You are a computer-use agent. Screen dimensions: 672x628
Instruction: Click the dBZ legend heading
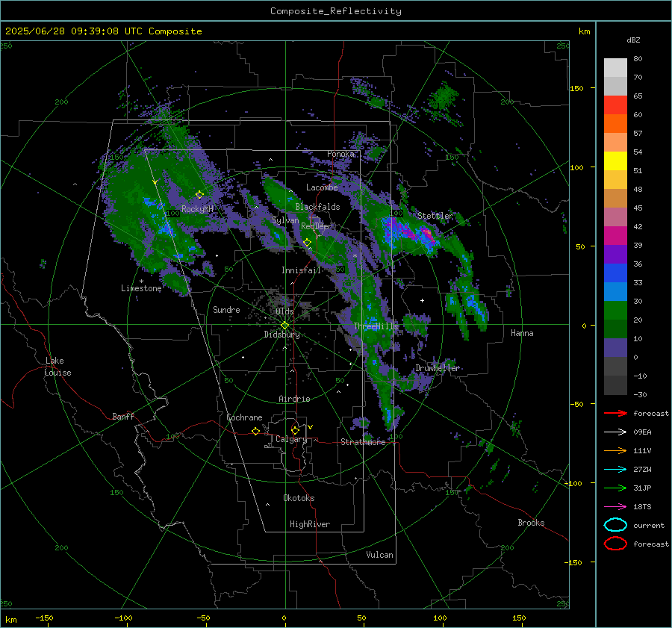[x=633, y=40]
